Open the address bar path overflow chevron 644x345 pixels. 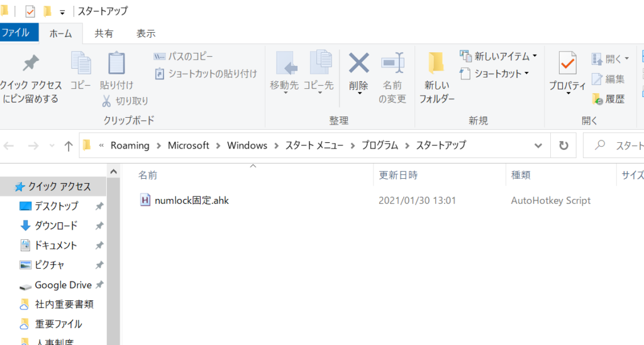pos(101,145)
